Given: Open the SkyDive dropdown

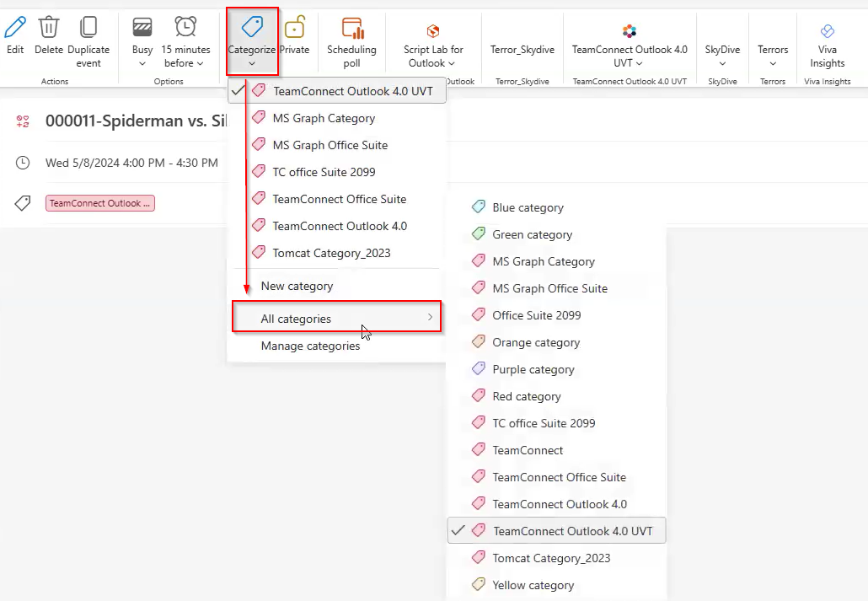Looking at the screenshot, I should pos(722,64).
